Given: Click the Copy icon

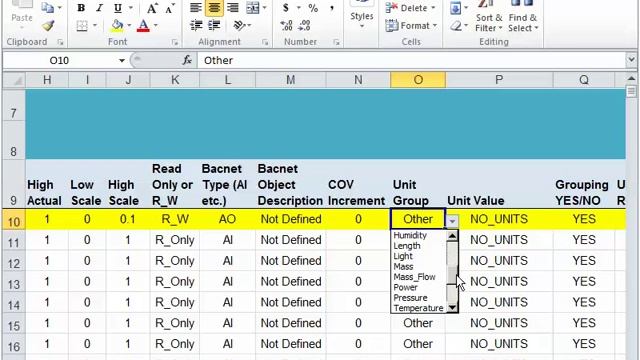Looking at the screenshot, I should [48, 8].
